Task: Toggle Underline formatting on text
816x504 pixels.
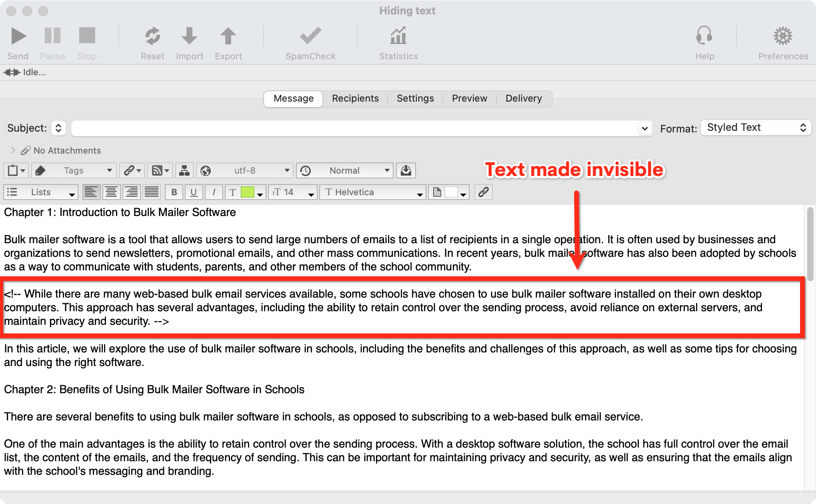Action: [193, 192]
